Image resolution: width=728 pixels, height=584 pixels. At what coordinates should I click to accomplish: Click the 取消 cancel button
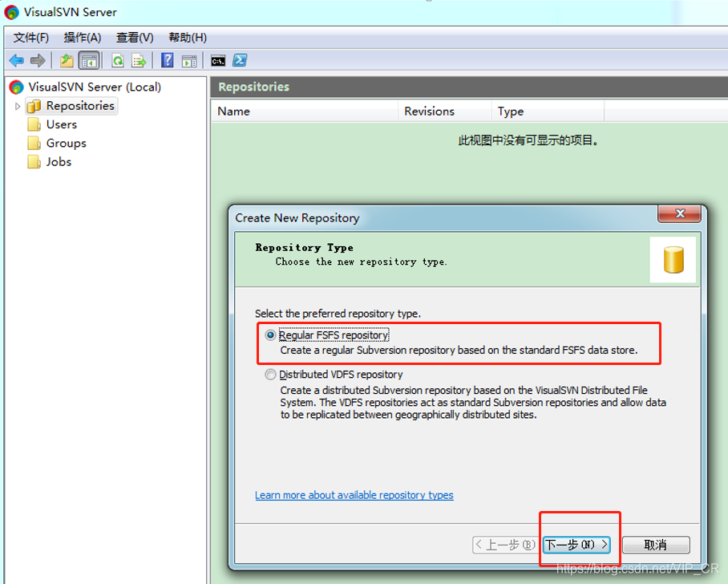(656, 545)
